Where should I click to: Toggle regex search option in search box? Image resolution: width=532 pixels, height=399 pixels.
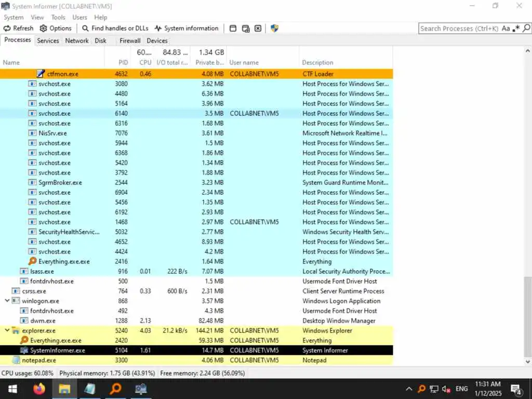tap(516, 29)
